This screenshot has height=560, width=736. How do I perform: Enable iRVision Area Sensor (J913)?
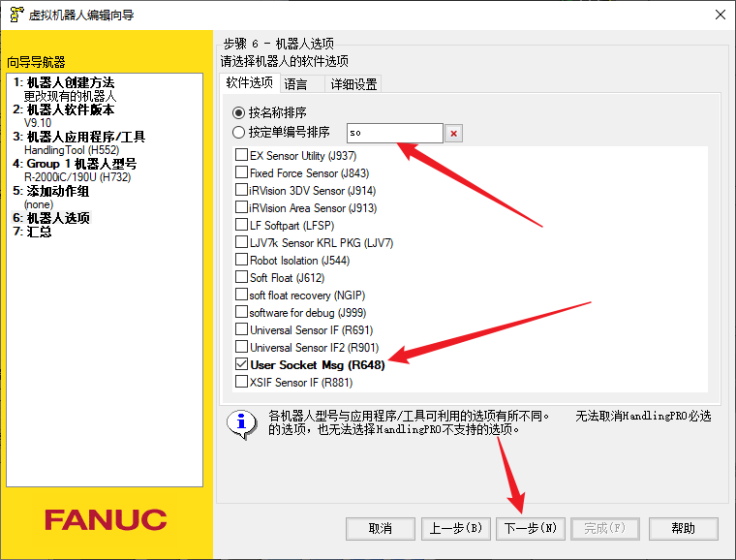(242, 207)
